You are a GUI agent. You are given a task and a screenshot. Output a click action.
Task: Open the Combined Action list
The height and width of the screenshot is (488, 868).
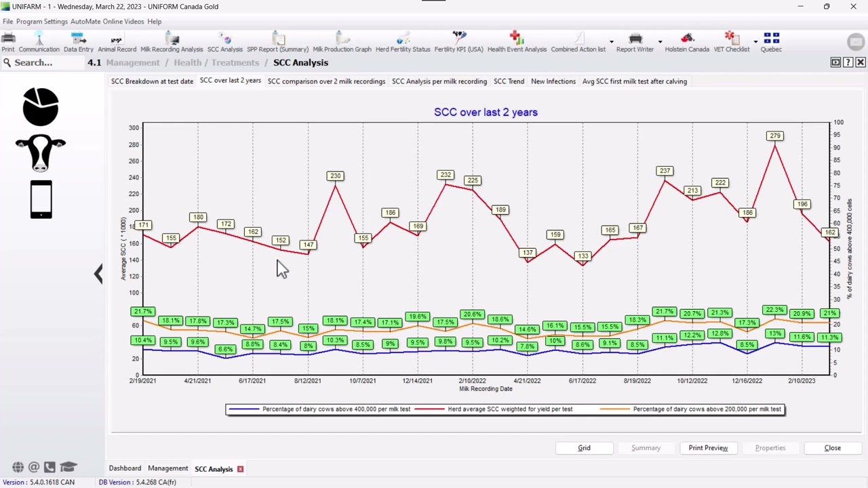pos(578,43)
